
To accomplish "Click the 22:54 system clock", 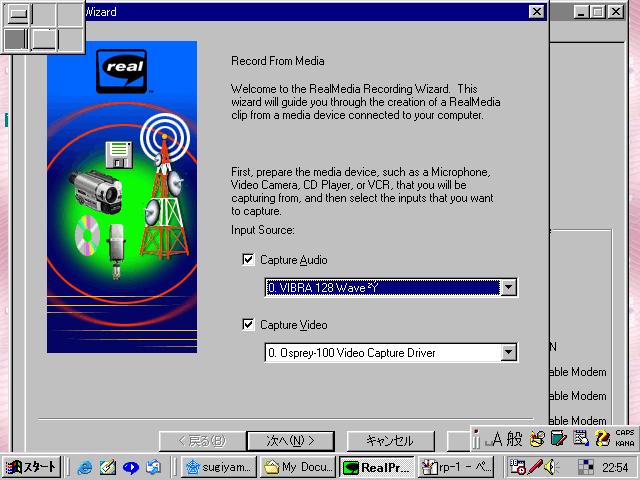I will click(x=615, y=467).
